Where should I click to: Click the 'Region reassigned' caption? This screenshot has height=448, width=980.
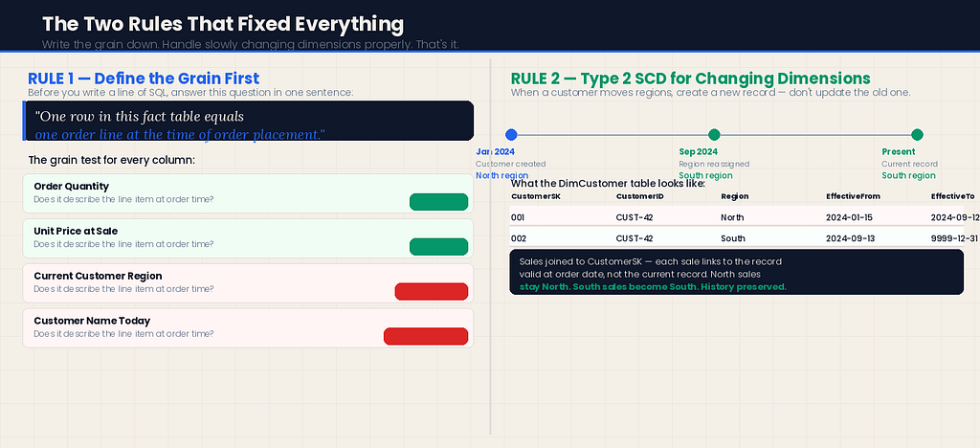click(714, 164)
